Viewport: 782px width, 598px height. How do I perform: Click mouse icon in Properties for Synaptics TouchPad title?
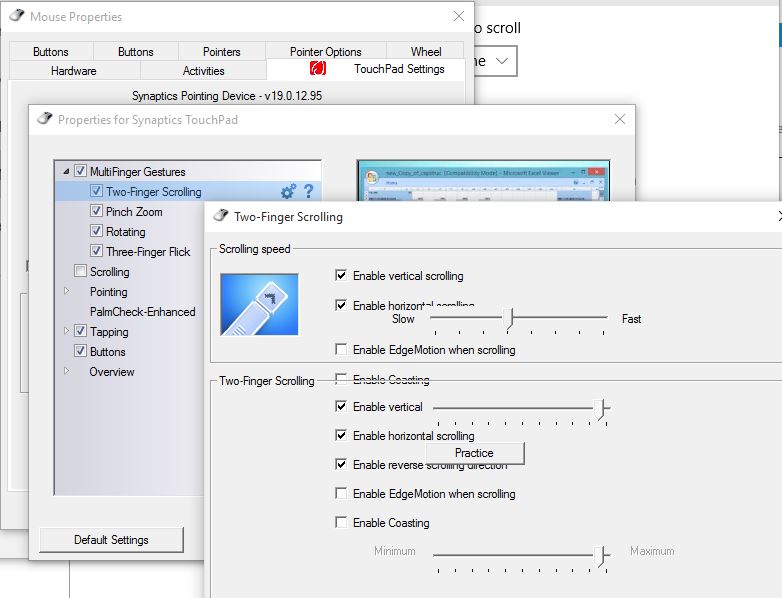pos(45,119)
